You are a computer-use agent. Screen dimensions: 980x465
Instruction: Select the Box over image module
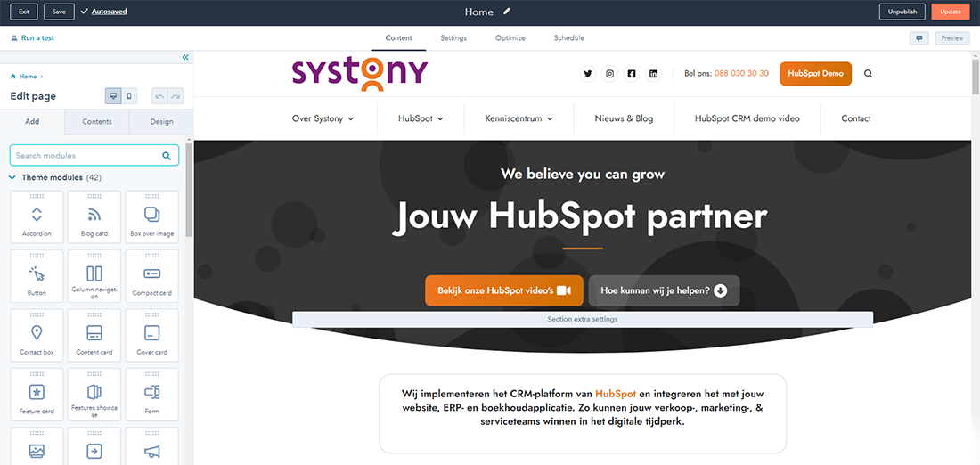pos(151,216)
